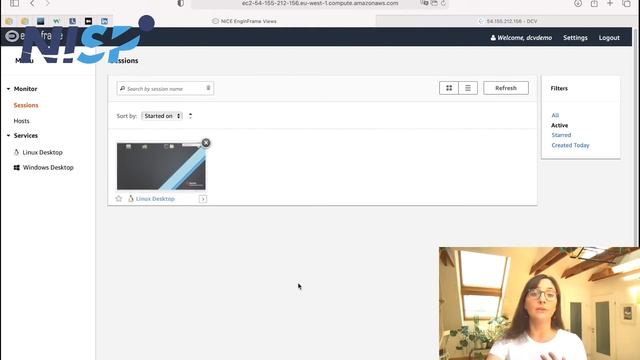The height and width of the screenshot is (360, 640).
Task: Show the tab overview
Action: pyautogui.click(x=627, y=3)
